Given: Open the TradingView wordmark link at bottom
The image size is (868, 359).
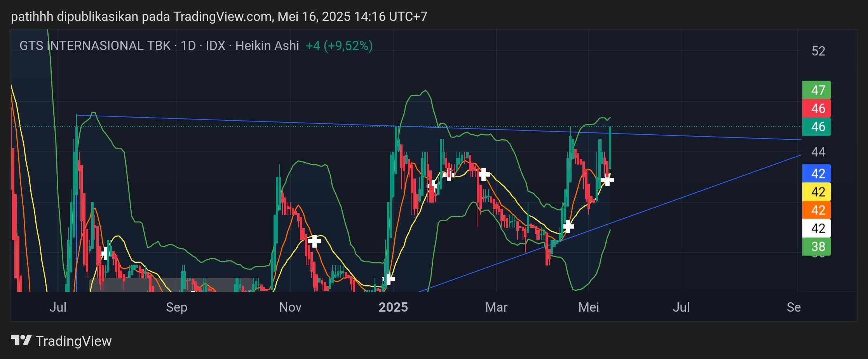Looking at the screenshot, I should pos(73,341).
